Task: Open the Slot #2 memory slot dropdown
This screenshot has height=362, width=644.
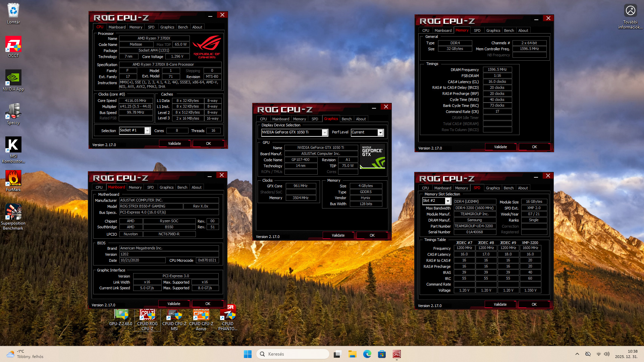Action: [x=447, y=201]
